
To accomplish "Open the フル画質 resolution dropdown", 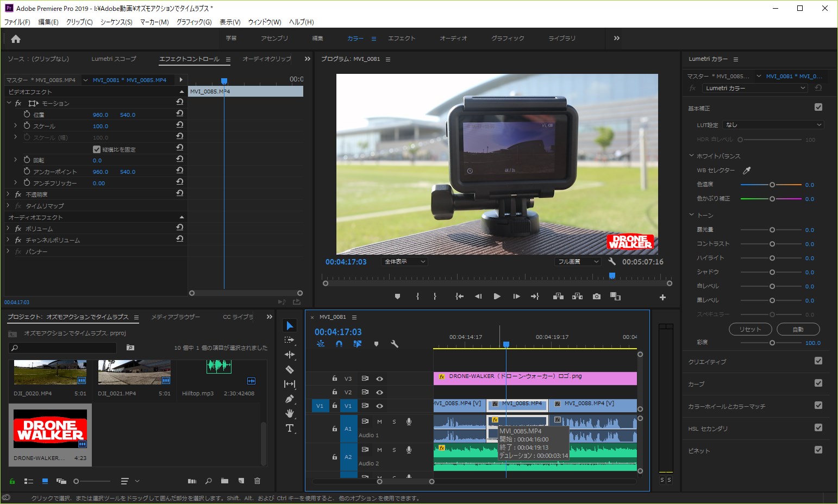I will (x=578, y=262).
